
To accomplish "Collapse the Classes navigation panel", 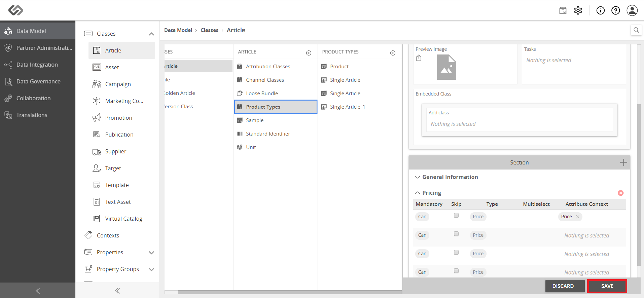I will 117,291.
